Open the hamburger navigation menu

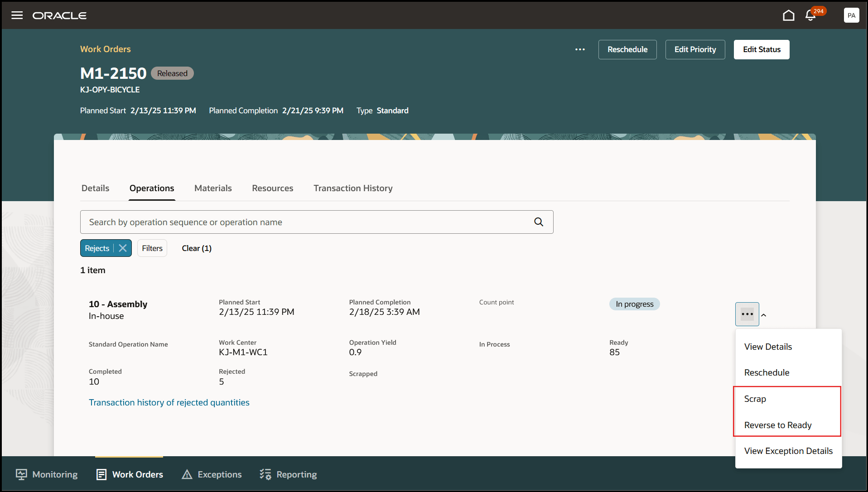tap(17, 15)
